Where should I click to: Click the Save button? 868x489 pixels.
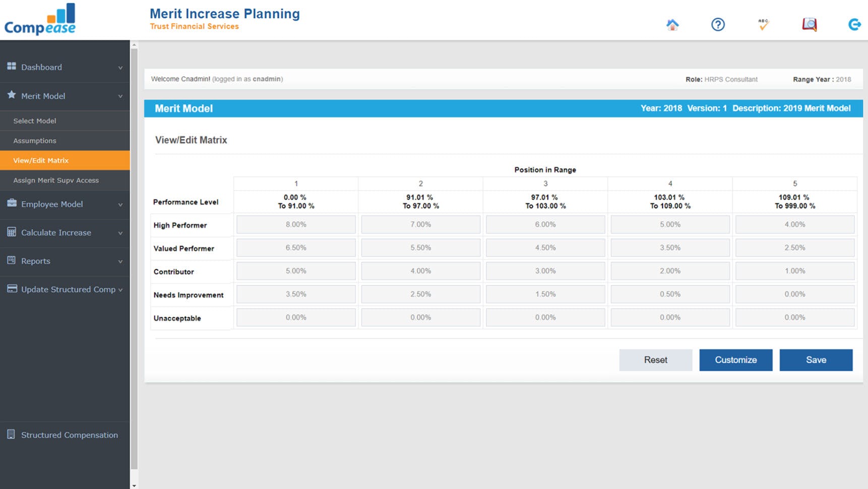click(816, 359)
